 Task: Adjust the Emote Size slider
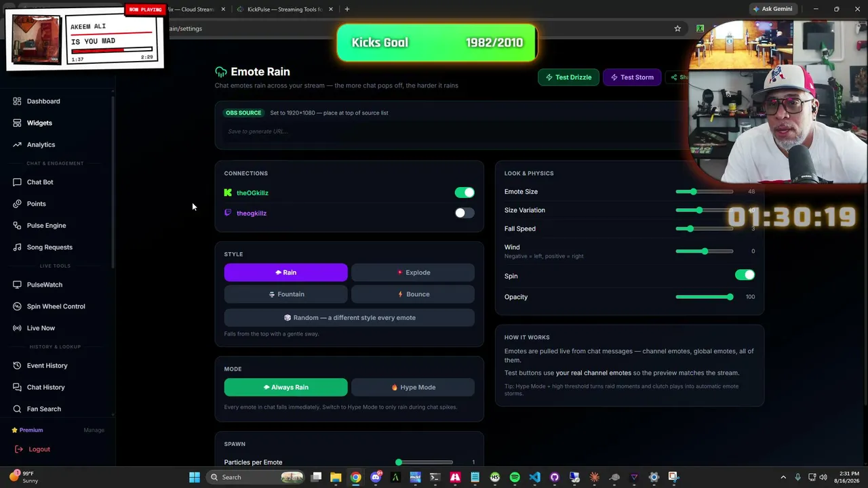704,192
